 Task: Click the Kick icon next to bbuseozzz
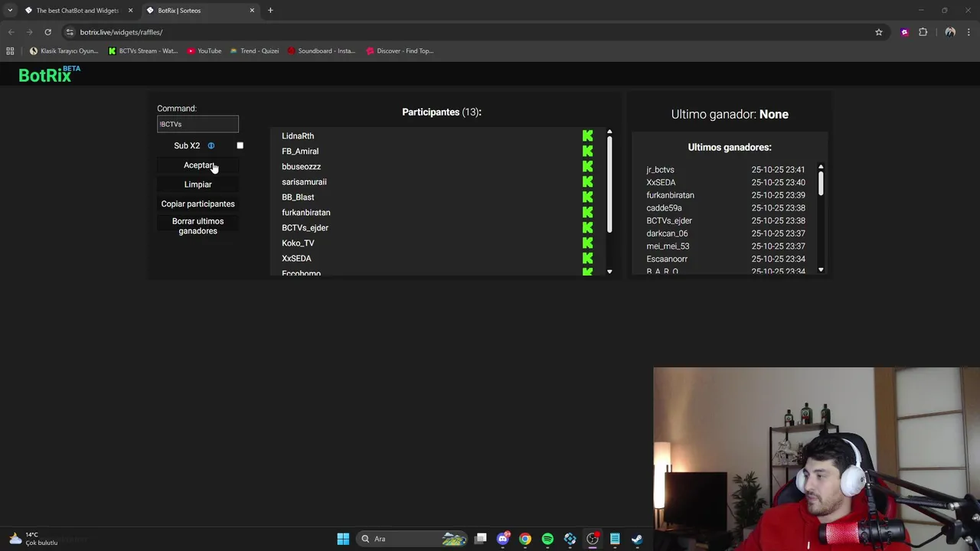[587, 166]
